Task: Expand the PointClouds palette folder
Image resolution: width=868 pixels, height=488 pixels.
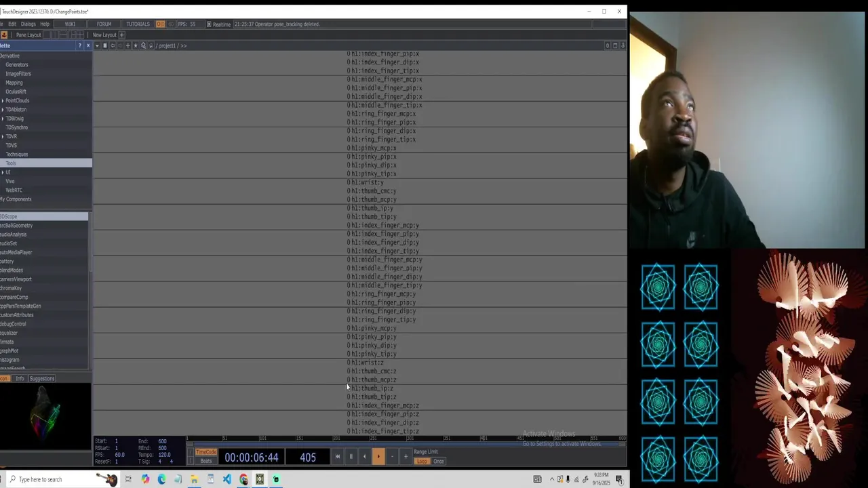Action: point(3,100)
